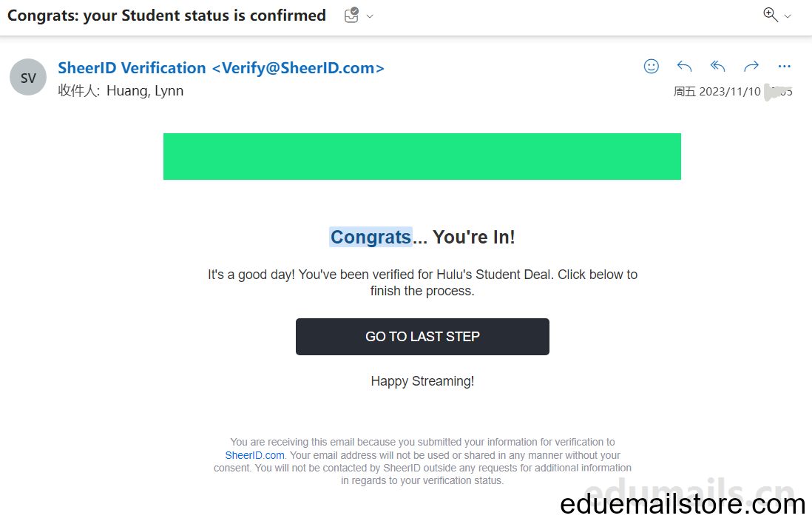812x524 pixels.
Task: Click the green banner image
Action: [x=422, y=156]
